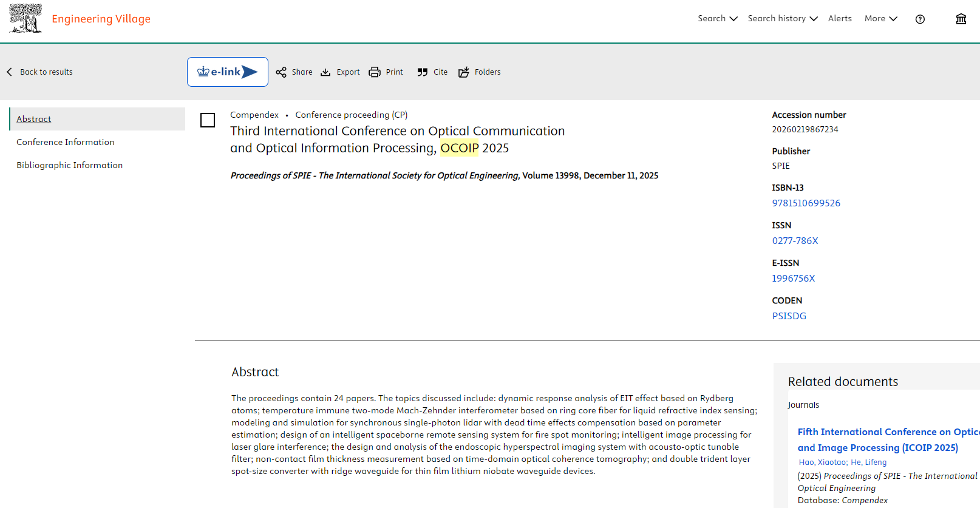Open Alerts in top navigation
Screen dimensions: 980x508
pyautogui.click(x=840, y=19)
